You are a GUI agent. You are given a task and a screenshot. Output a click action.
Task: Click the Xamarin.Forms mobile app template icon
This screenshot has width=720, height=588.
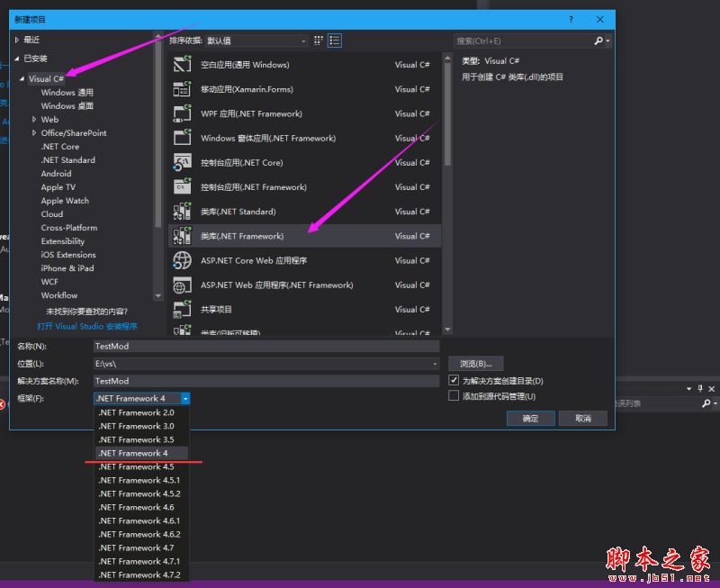pos(182,88)
